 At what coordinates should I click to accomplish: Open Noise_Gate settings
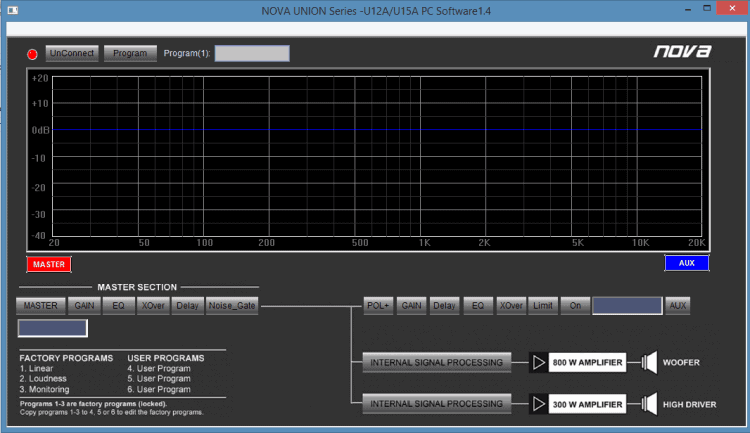coord(232,305)
